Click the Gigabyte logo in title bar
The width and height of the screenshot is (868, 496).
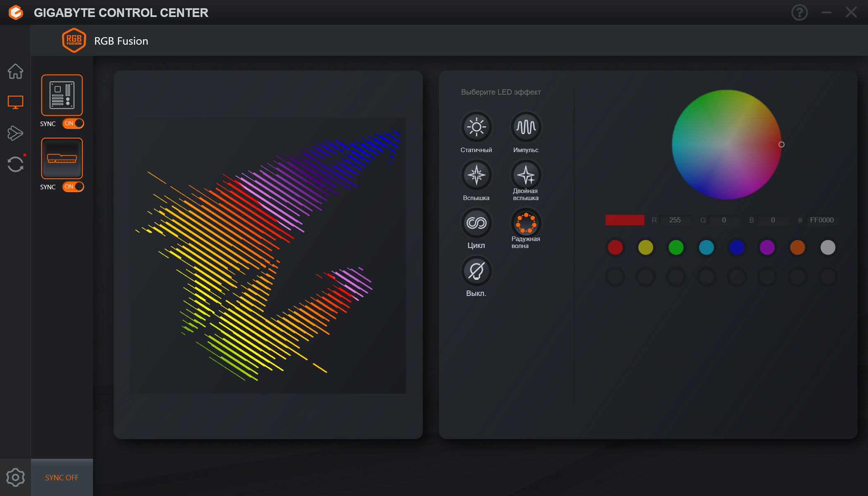[x=16, y=12]
